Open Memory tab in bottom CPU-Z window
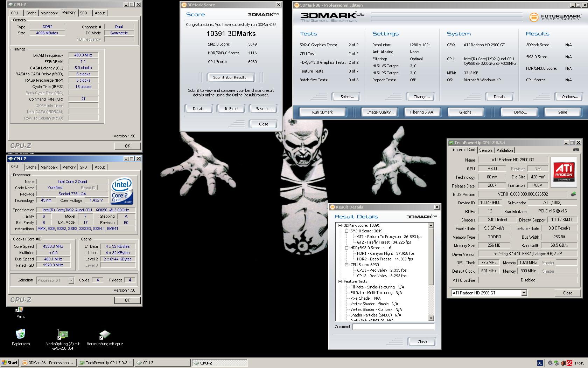 pyautogui.click(x=69, y=167)
